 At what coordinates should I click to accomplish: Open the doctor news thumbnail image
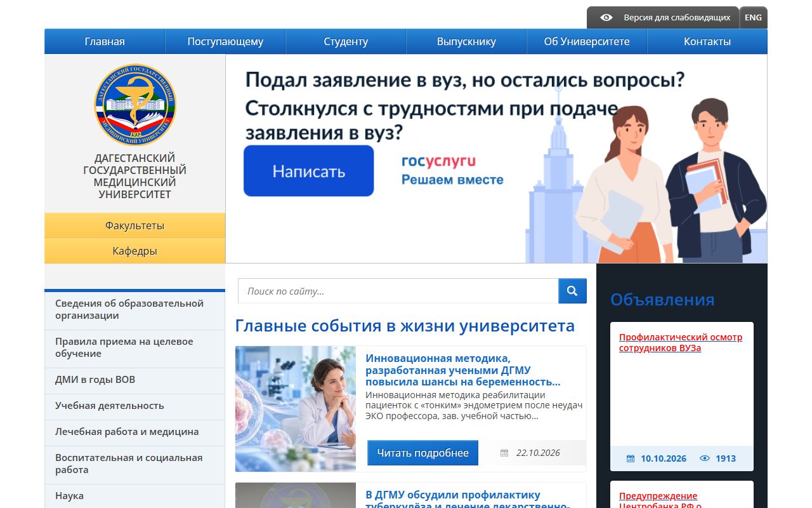point(296,409)
